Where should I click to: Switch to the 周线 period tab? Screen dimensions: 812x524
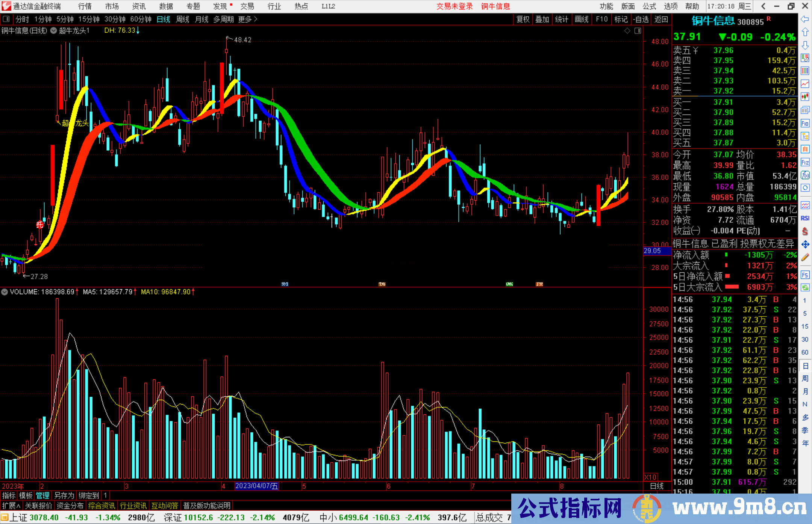182,19
